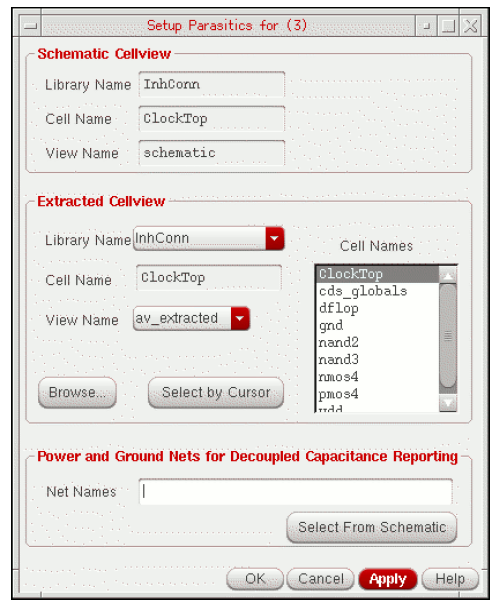Click the Cell Names list scroll-down arrow

click(x=448, y=403)
